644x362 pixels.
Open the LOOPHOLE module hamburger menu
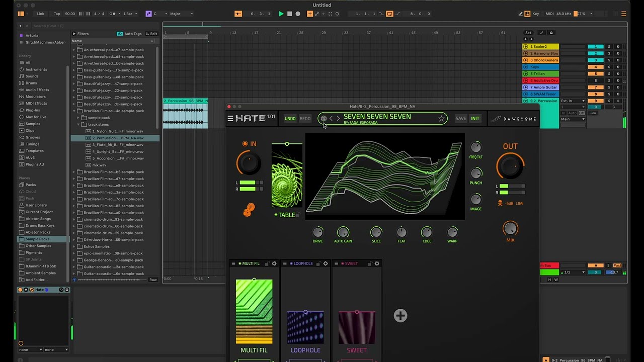tap(285, 263)
